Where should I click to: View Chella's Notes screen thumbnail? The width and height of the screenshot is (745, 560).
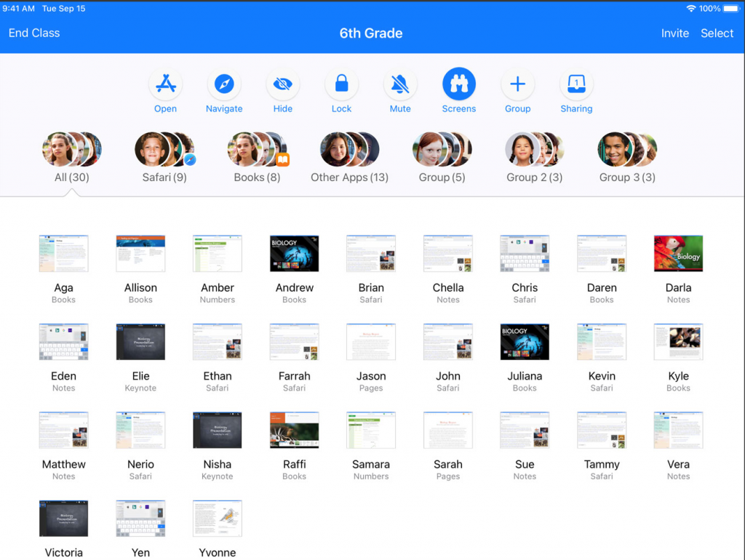pyautogui.click(x=448, y=253)
